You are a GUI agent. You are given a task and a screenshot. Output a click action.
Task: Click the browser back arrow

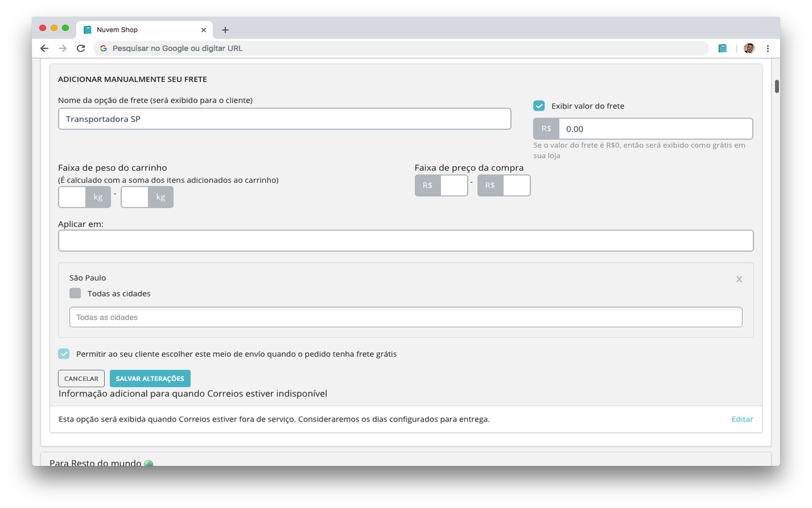point(44,48)
